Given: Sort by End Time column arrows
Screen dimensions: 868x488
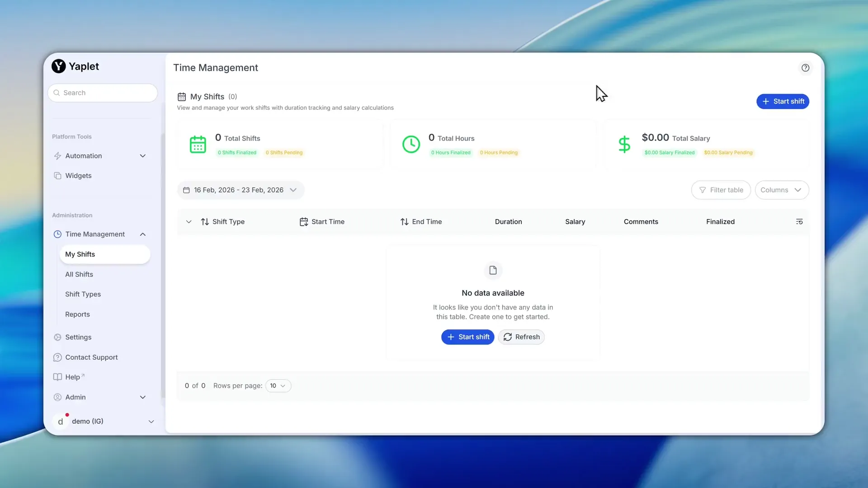Looking at the screenshot, I should tap(404, 222).
